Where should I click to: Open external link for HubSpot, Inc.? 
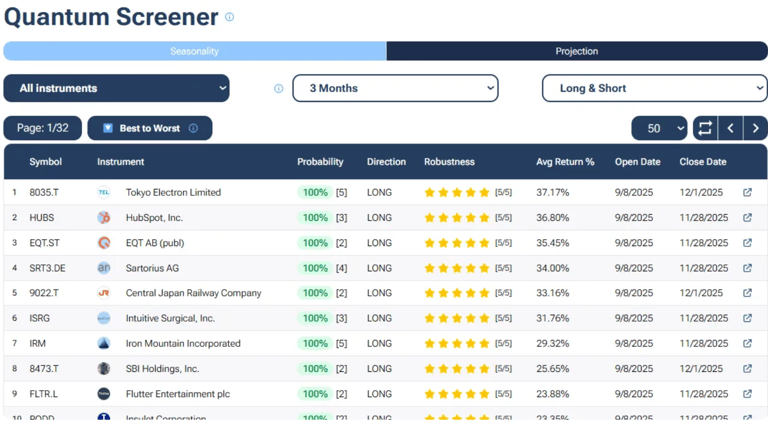747,217
